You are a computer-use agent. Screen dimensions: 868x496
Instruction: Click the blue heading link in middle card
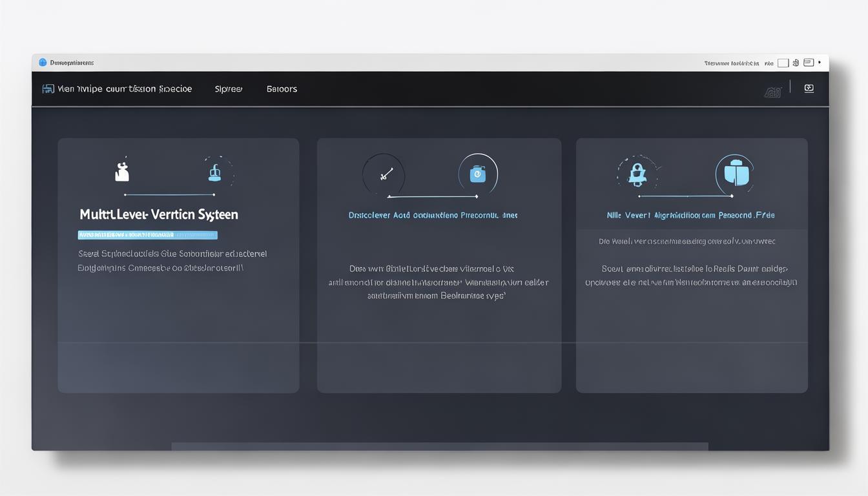click(x=433, y=215)
